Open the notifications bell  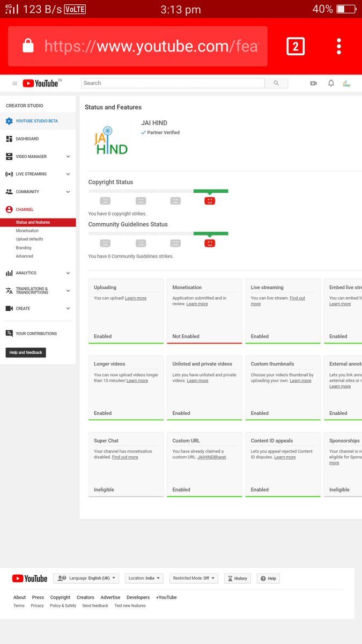(331, 83)
